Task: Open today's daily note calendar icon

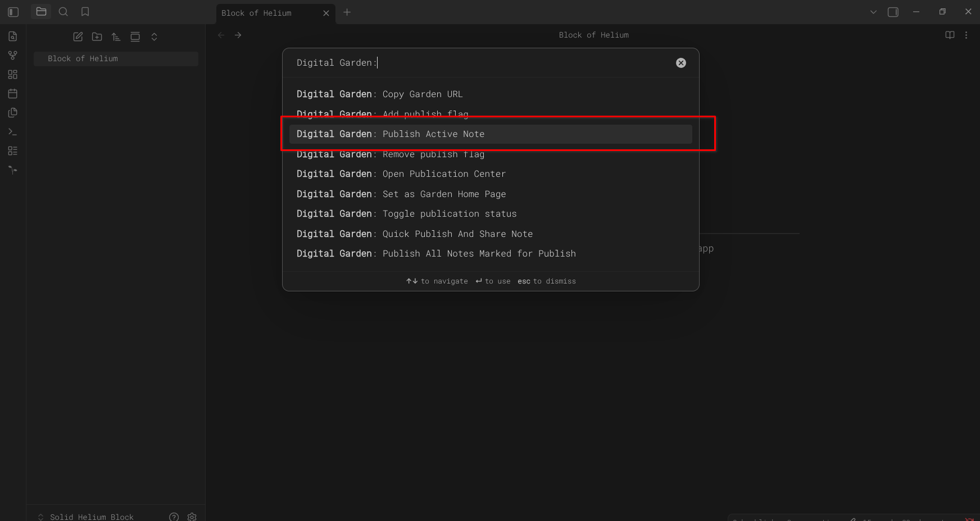Action: tap(13, 94)
